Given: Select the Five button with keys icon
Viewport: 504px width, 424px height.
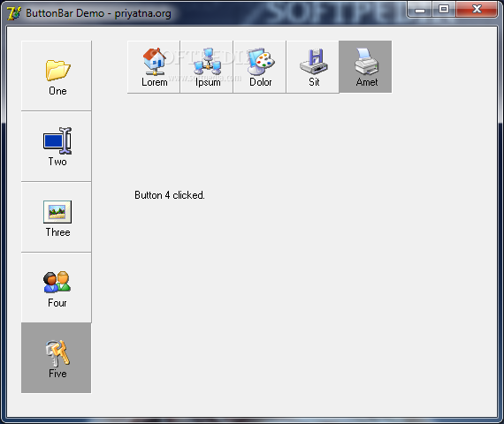Looking at the screenshot, I should coord(57,358).
